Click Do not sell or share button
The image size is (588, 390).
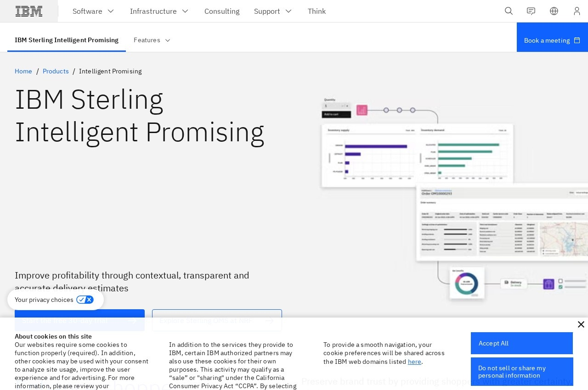pyautogui.click(x=522, y=372)
